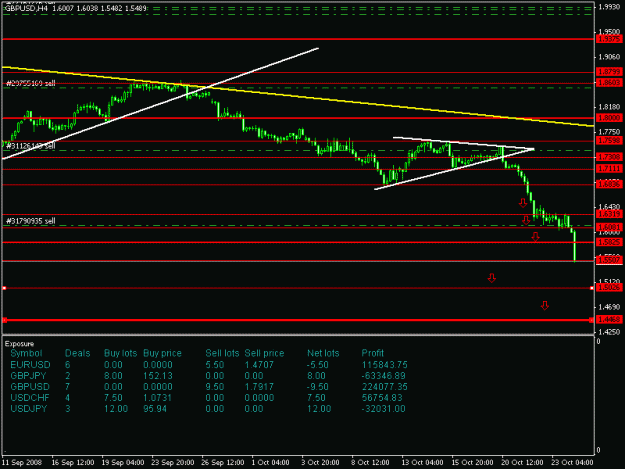Click the lowest red down arrow near 1.4690
The image size is (625, 469).
click(x=545, y=306)
